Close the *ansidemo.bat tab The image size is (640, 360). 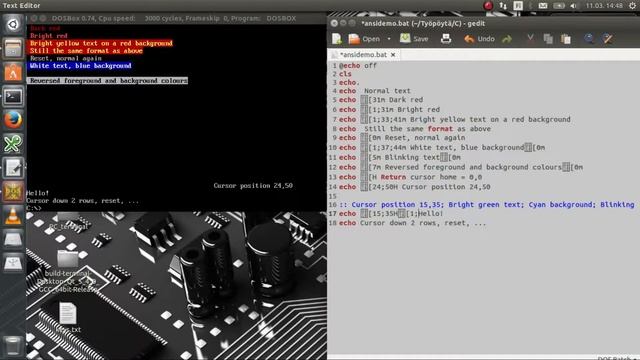coord(393,54)
